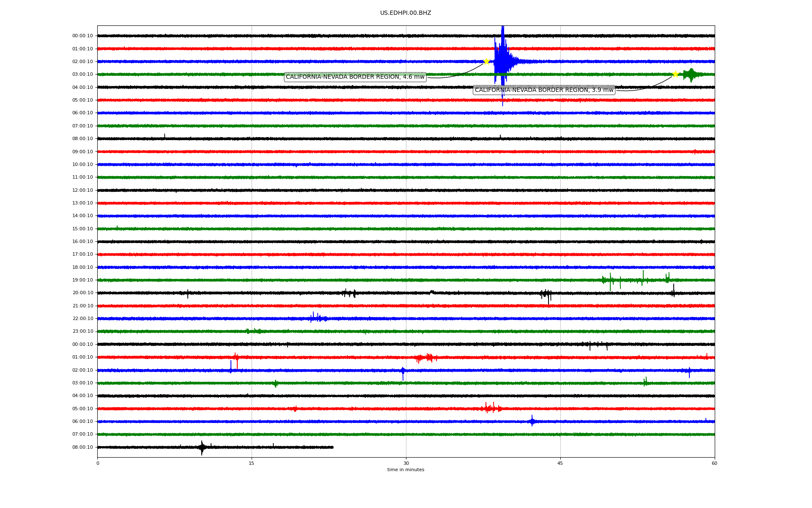Select the 12:00:10 trace time label
Screen dimensions: 812x508
82,190
